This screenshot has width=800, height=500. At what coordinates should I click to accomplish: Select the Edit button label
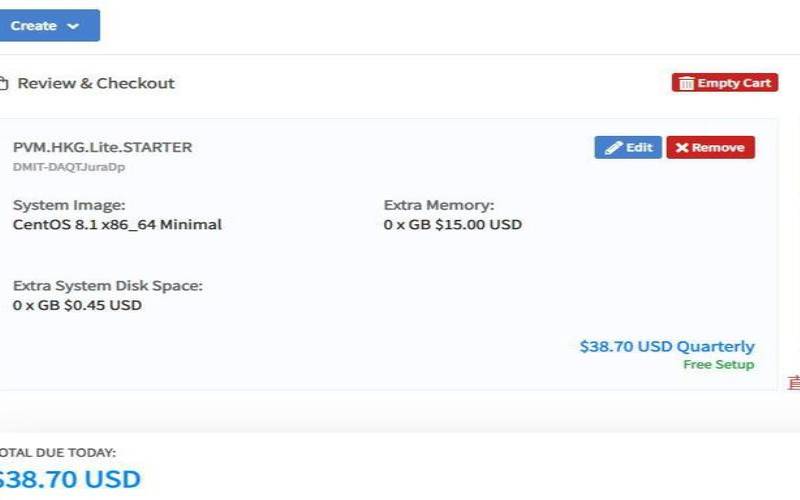pyautogui.click(x=639, y=148)
